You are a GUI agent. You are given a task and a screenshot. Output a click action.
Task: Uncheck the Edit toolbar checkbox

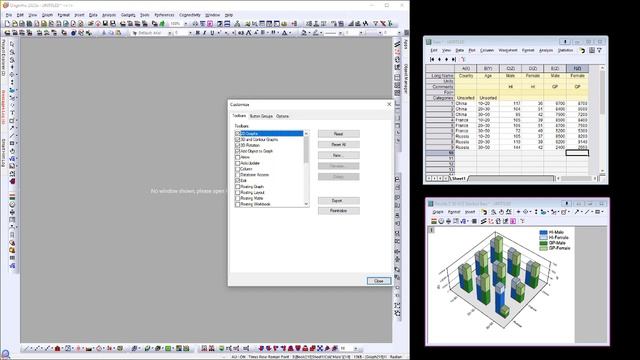238,180
